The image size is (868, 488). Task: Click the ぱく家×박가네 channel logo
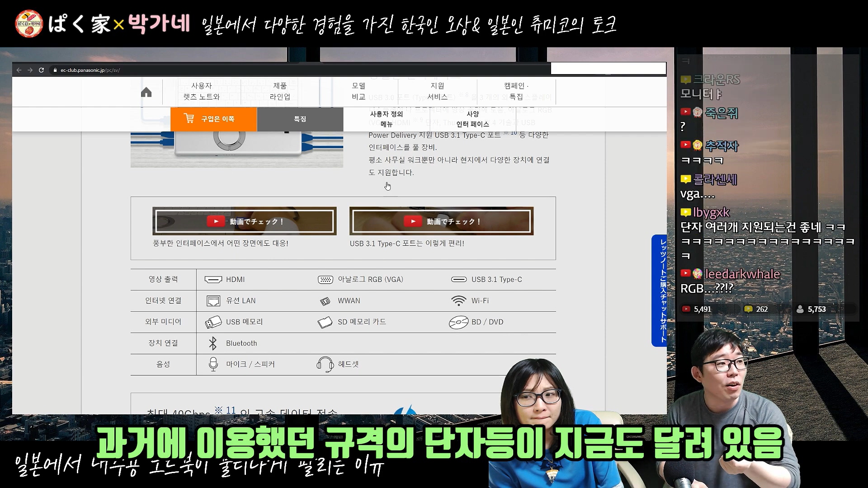point(29,23)
